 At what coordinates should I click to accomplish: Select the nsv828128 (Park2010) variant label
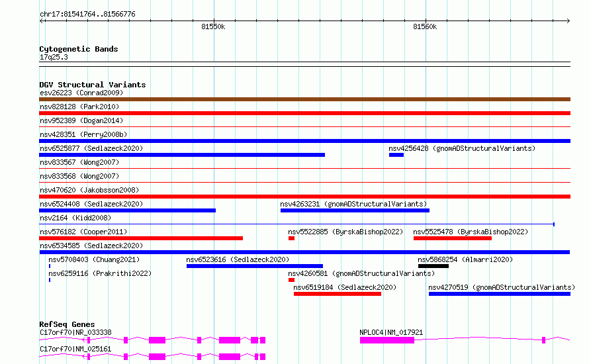79,107
